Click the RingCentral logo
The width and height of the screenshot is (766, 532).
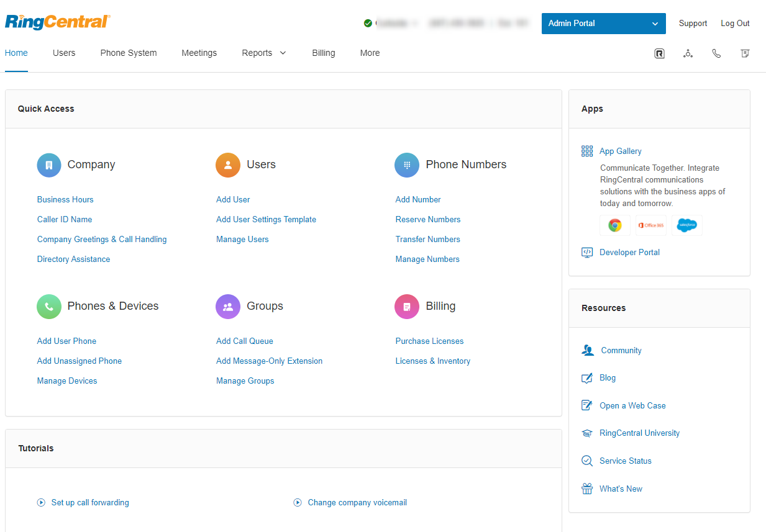pyautogui.click(x=58, y=22)
